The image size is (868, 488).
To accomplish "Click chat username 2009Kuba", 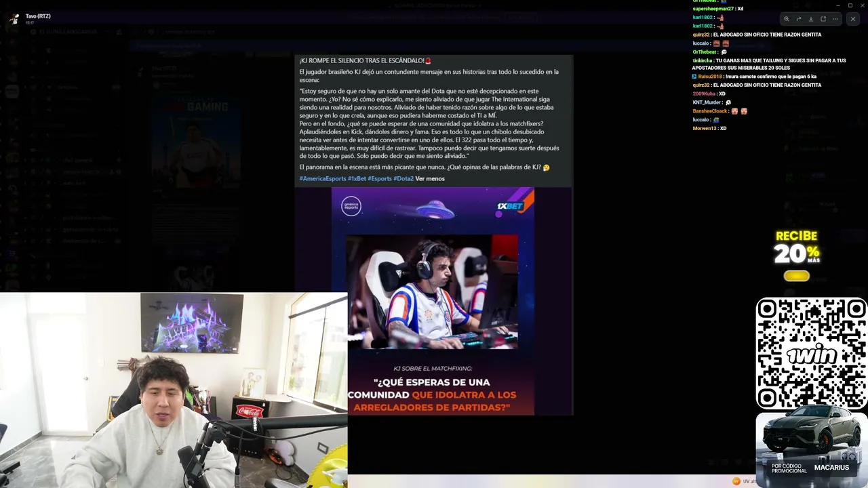I will pyautogui.click(x=704, y=94).
